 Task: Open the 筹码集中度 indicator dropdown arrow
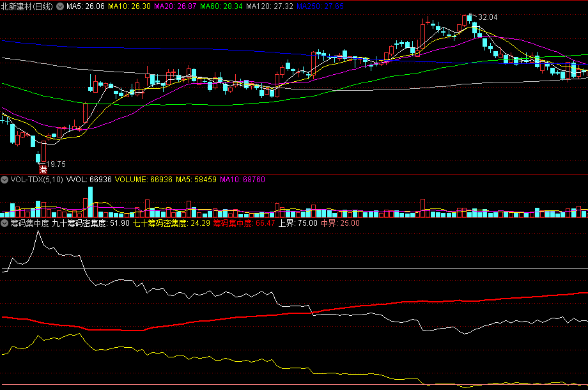pos(5,224)
